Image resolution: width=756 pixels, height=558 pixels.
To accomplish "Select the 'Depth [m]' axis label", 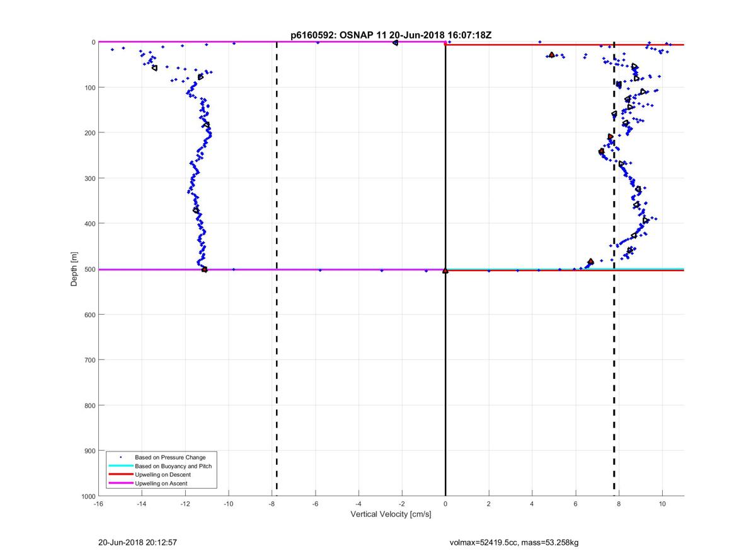I will pos(74,269).
